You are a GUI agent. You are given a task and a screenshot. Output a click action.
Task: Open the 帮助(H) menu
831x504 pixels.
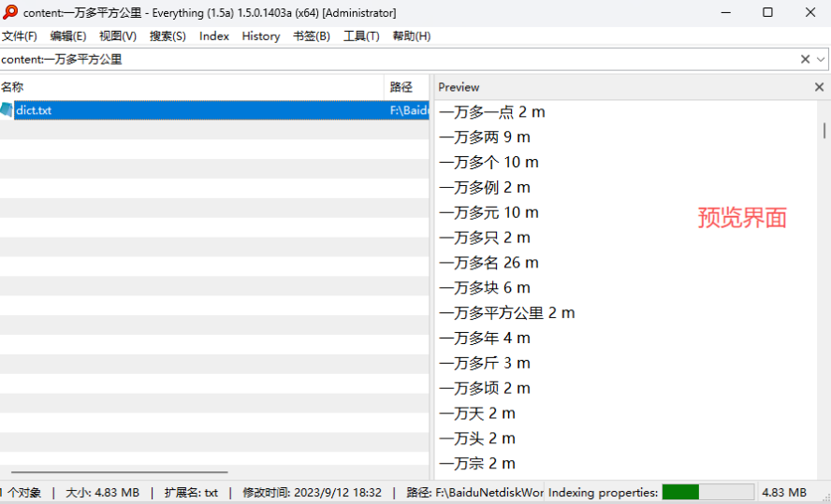(x=411, y=36)
